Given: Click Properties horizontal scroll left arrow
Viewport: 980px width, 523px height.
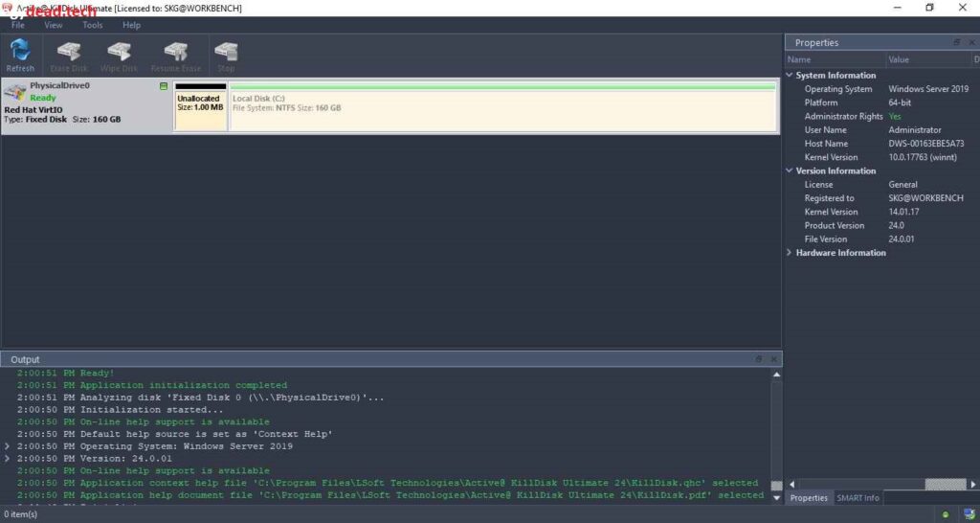Looking at the screenshot, I should pyautogui.click(x=791, y=485).
